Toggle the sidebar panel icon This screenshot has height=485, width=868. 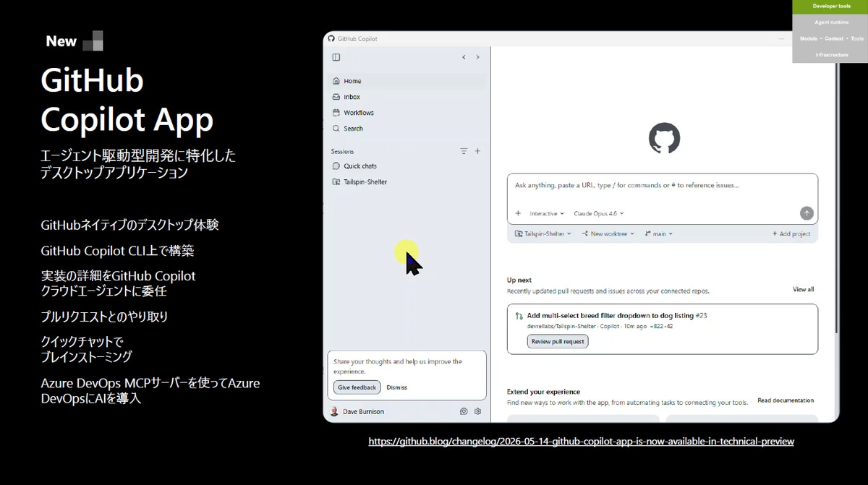(336, 57)
